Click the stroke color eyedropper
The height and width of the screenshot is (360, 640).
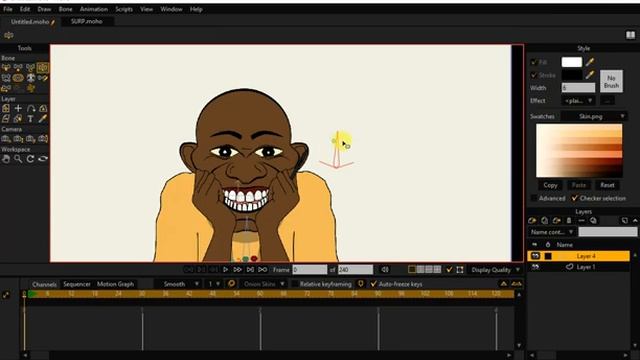[x=590, y=75]
